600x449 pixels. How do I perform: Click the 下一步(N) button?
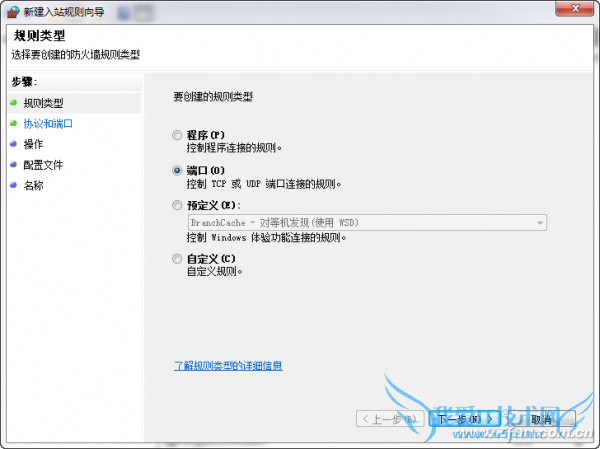[465, 419]
